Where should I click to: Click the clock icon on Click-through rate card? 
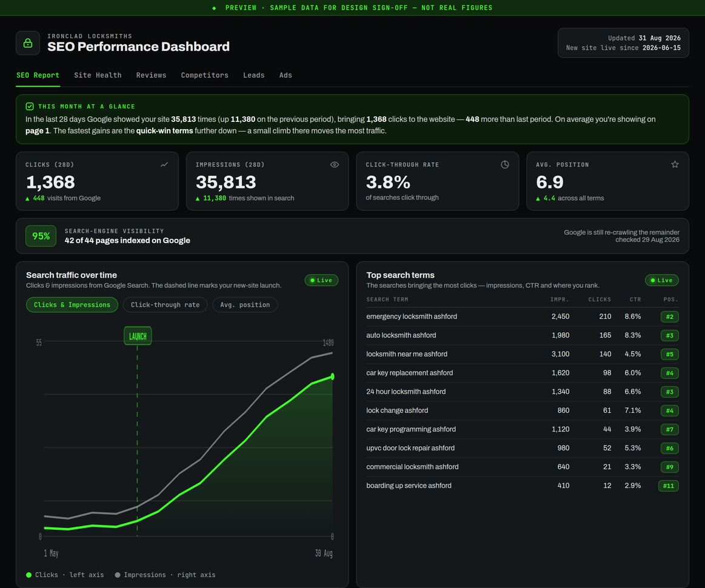point(505,164)
